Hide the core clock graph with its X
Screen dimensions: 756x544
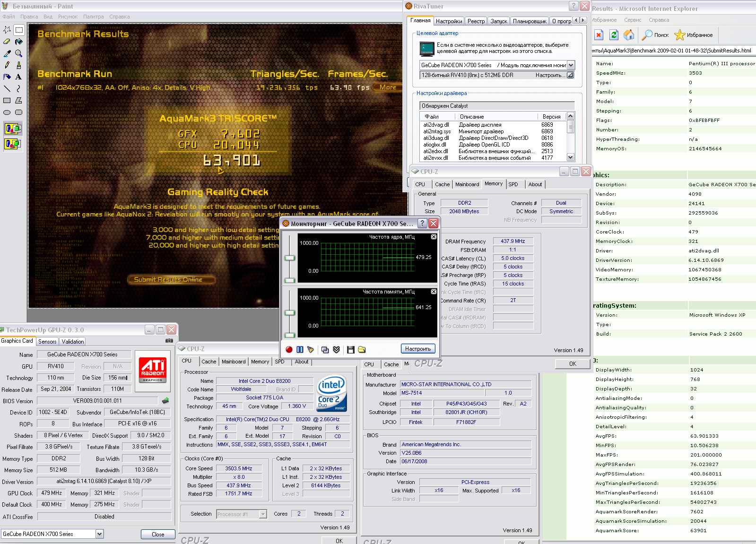click(434, 237)
